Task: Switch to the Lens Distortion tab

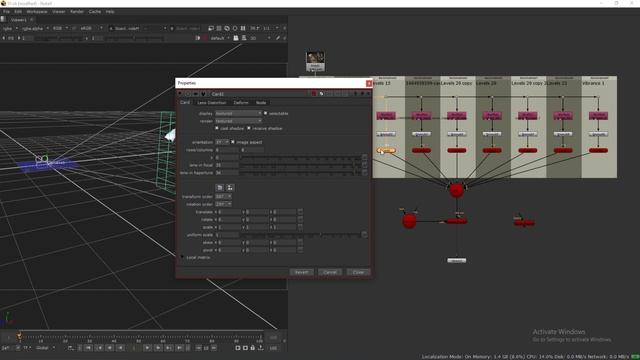Action: tap(211, 103)
